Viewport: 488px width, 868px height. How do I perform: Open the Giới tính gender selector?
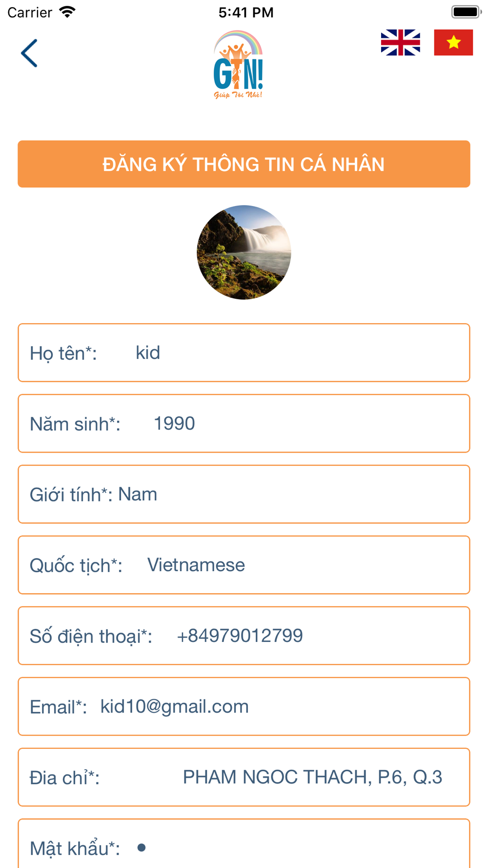click(293, 494)
